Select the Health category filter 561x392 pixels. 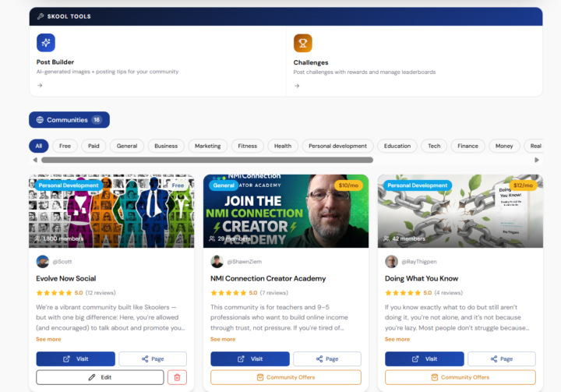pos(283,146)
